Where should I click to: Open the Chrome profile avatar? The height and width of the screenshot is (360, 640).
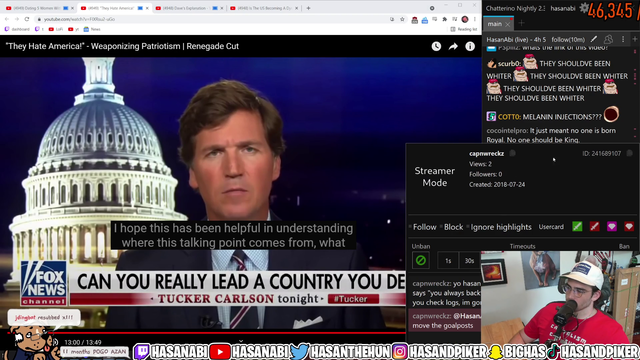[465, 19]
